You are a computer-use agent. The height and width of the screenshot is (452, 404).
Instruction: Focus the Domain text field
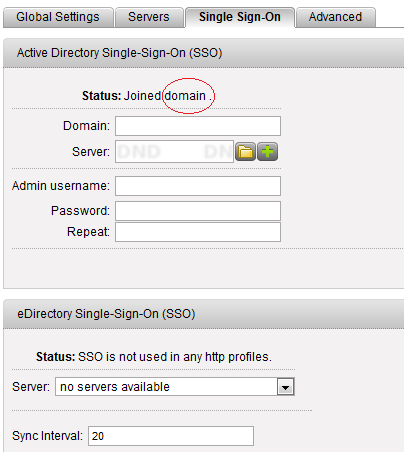coord(198,126)
